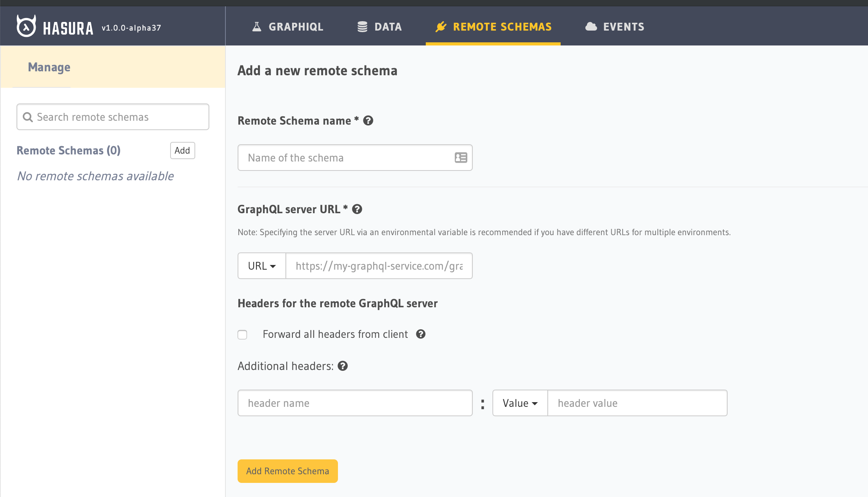The image size is (868, 497).
Task: Click help icon beside Additional headers
Action: tap(343, 366)
